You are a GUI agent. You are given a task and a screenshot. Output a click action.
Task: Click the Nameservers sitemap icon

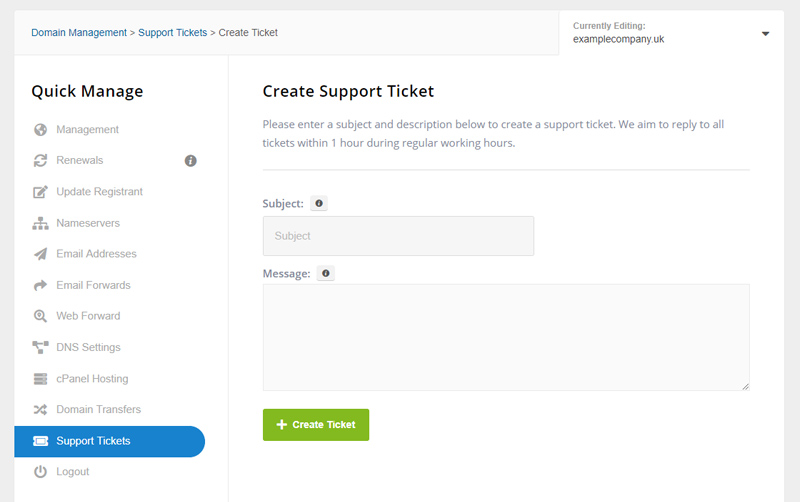(x=41, y=223)
